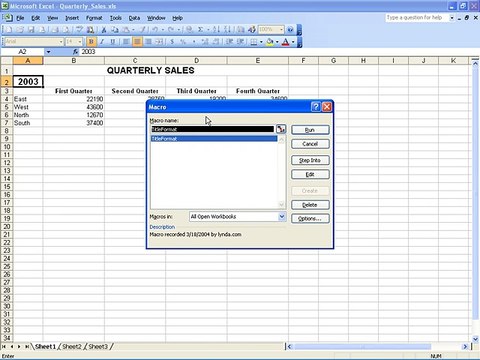Click the Step Into button
480x360 pixels.
310,160
